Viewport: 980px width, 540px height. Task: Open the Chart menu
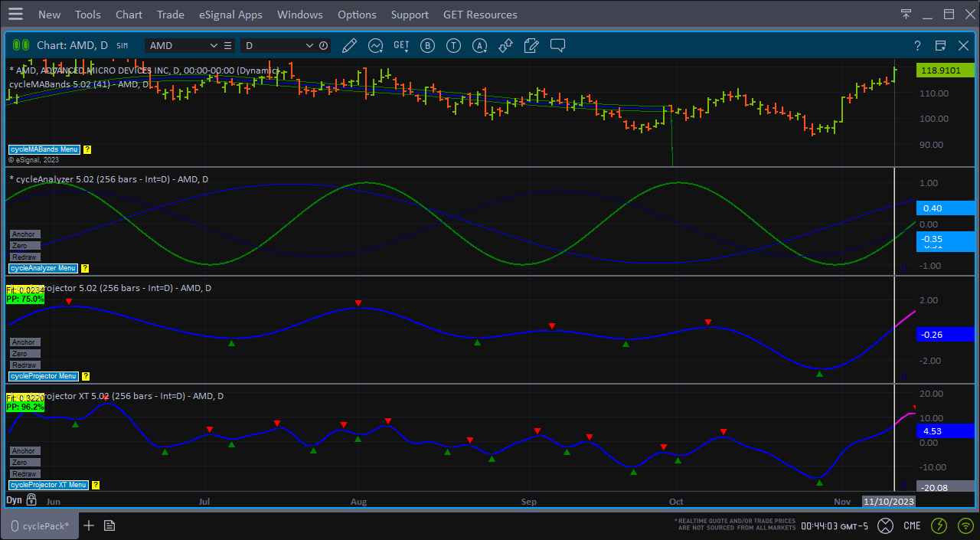tap(129, 15)
